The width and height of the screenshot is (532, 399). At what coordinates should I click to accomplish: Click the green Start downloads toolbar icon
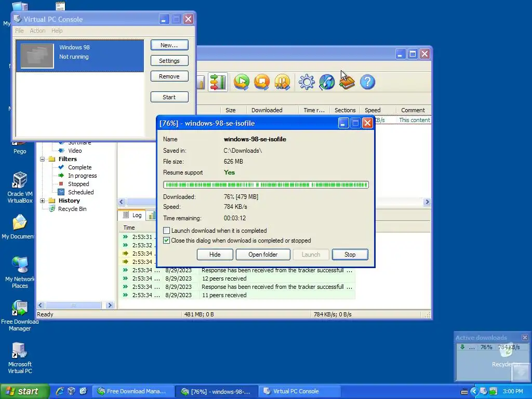[241, 82]
